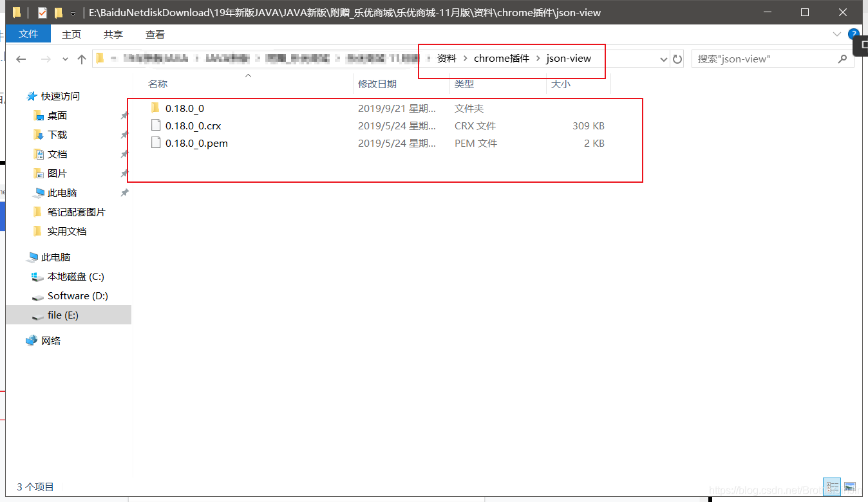Open the blue help icon
The width and height of the screenshot is (868, 502).
point(854,34)
